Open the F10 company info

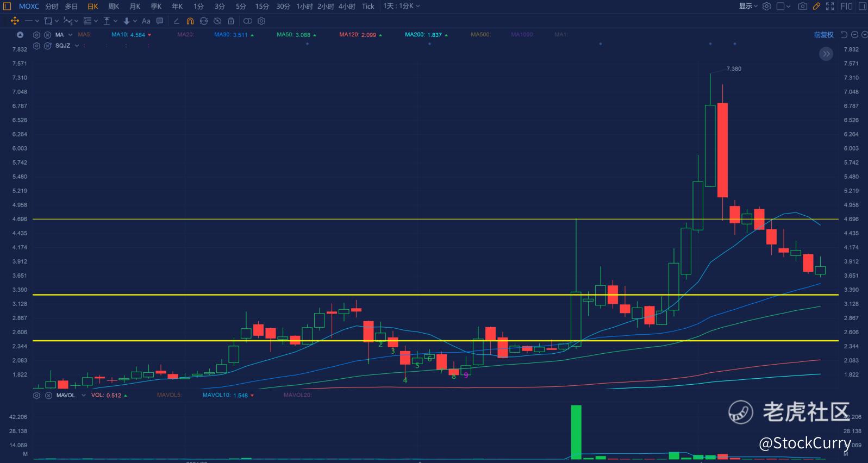[x=847, y=7]
